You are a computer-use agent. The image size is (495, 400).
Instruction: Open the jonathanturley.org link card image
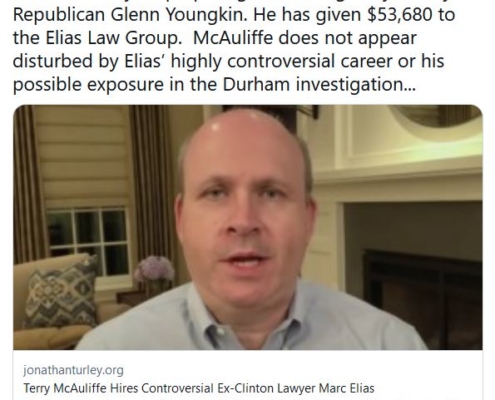pyautogui.click(x=248, y=227)
